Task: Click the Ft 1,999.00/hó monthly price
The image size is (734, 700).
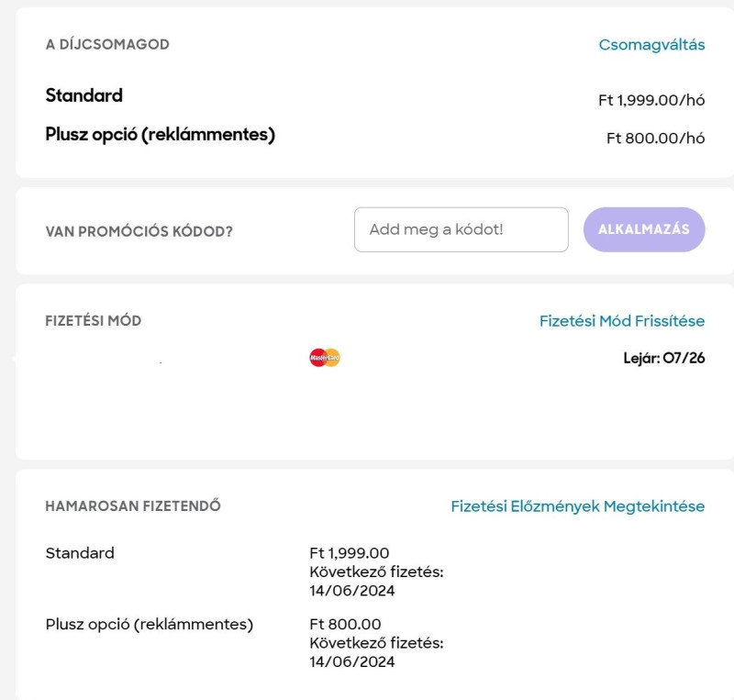Action: [x=651, y=100]
